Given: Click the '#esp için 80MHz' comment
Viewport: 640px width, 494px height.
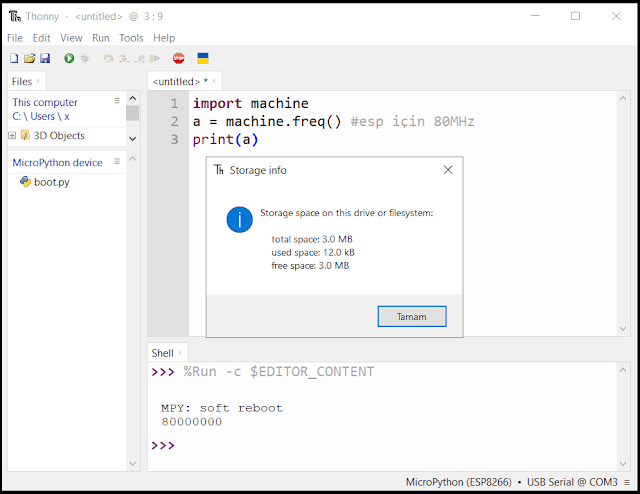Looking at the screenshot, I should pos(412,122).
